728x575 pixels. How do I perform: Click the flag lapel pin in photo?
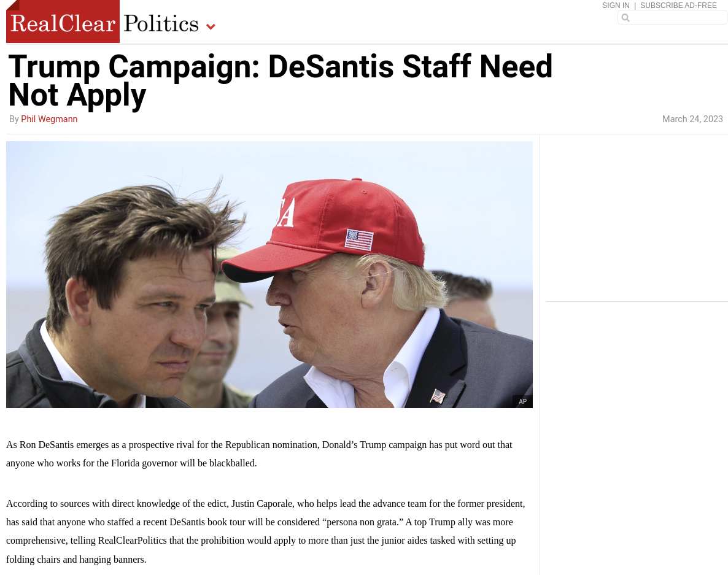point(438,396)
